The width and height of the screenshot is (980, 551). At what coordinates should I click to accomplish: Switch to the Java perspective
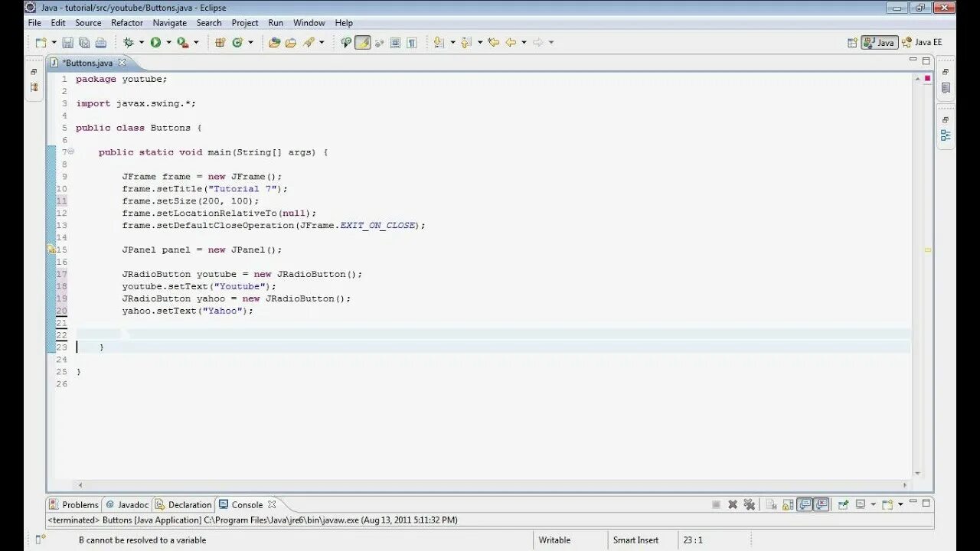pyautogui.click(x=879, y=43)
